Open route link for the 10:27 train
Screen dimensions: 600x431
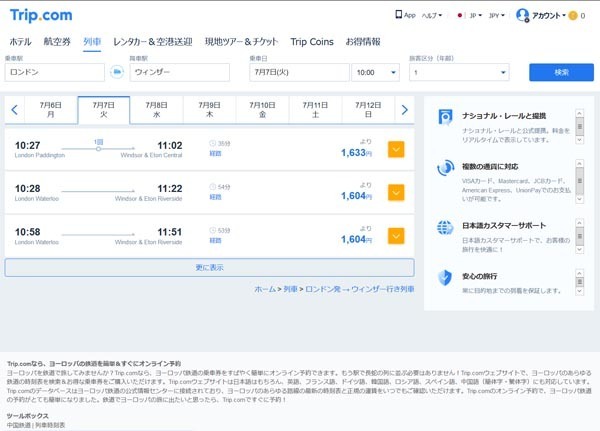pyautogui.click(x=215, y=153)
